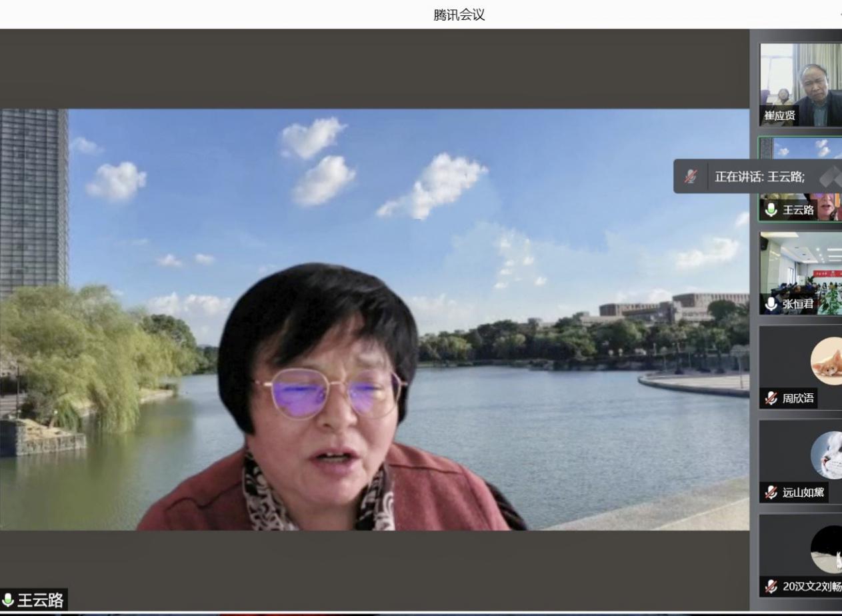Click the main speaker video of 王云路
Screen dimensions: 842x616
tap(373, 320)
